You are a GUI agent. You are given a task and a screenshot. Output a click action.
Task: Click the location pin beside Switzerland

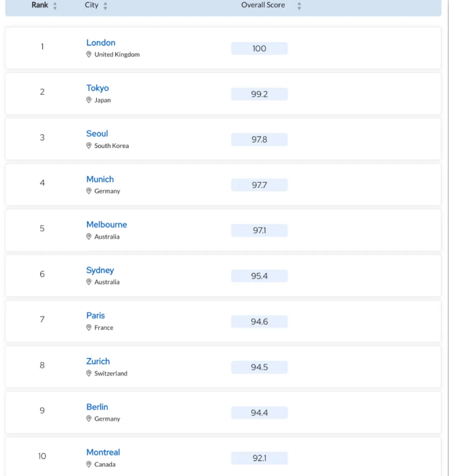pyautogui.click(x=89, y=373)
